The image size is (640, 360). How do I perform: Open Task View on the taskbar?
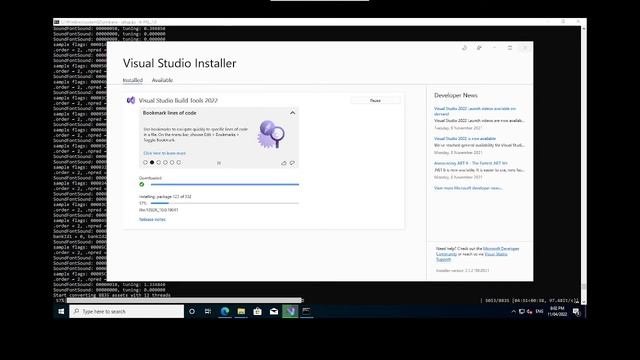point(208,311)
